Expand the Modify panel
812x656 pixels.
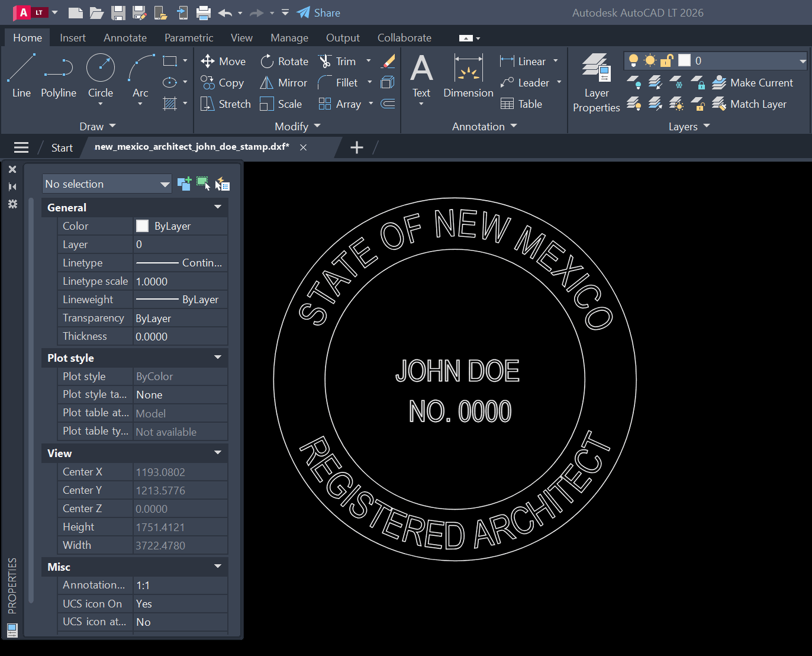pyautogui.click(x=298, y=126)
